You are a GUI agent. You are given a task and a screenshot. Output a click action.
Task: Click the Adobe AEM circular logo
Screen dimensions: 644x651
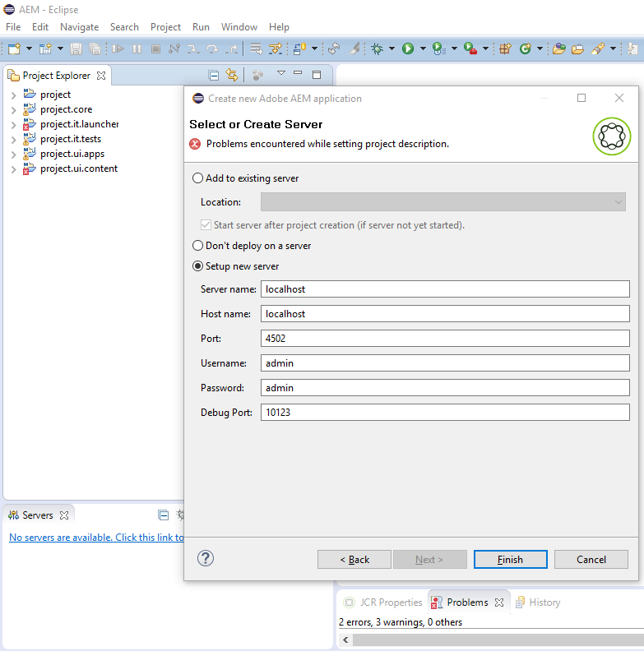point(611,136)
